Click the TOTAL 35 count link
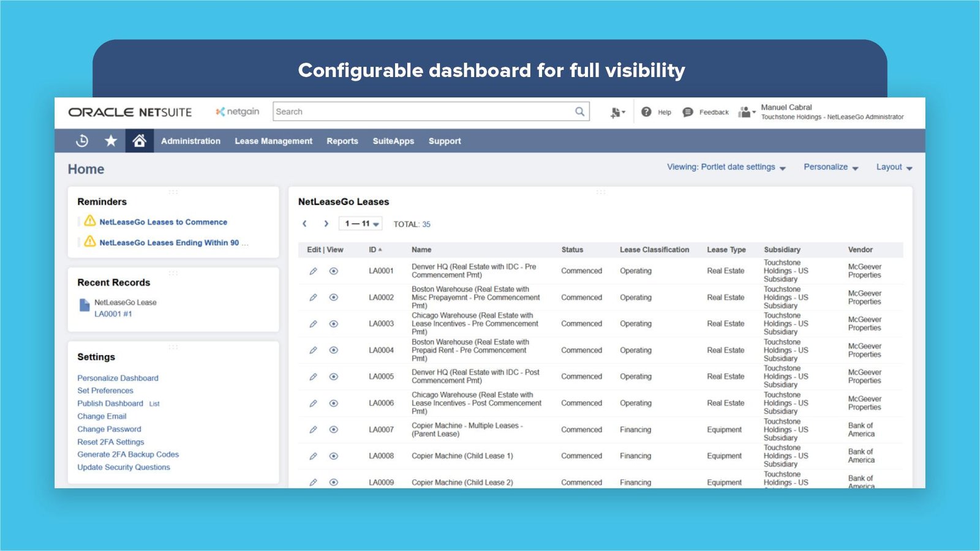Image resolution: width=980 pixels, height=551 pixels. (426, 225)
